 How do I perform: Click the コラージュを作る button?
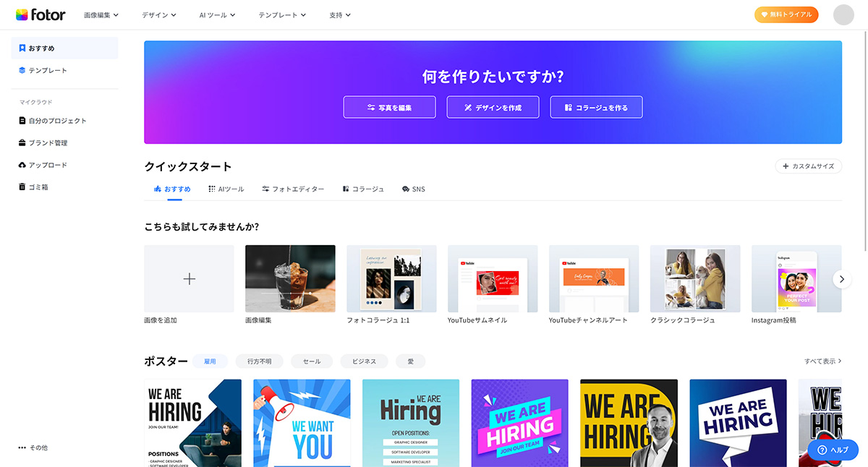[x=597, y=107]
